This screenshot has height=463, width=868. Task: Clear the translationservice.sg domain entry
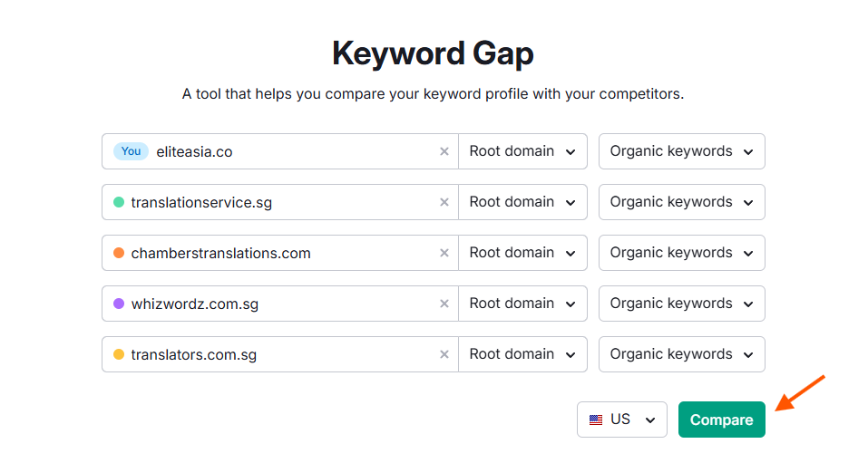tap(444, 202)
